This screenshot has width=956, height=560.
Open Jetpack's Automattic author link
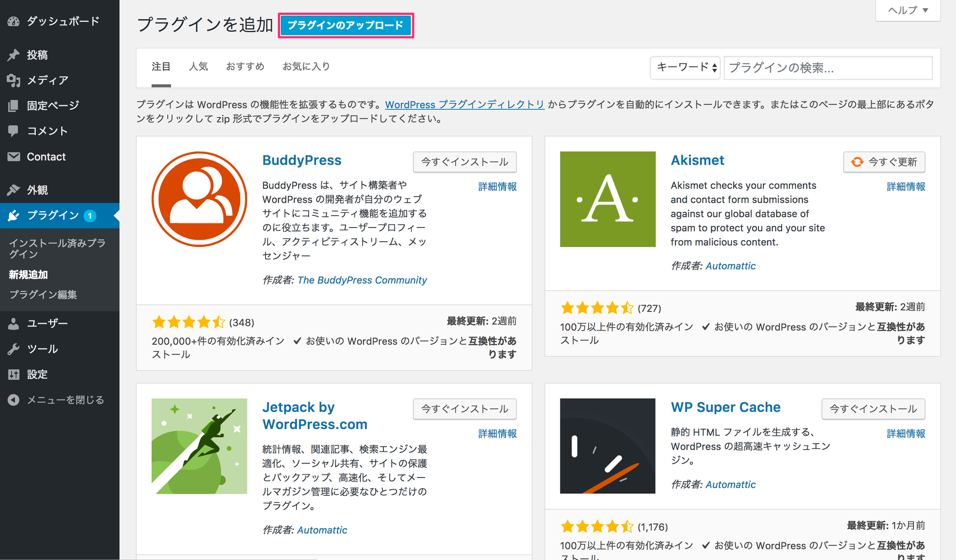[x=322, y=530]
